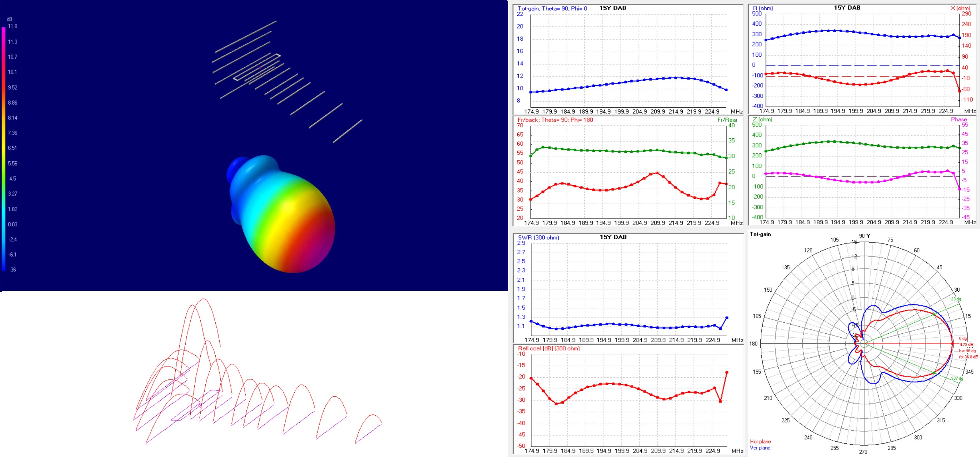Click the '90 Y' label at the top of the polar plot

[865, 236]
